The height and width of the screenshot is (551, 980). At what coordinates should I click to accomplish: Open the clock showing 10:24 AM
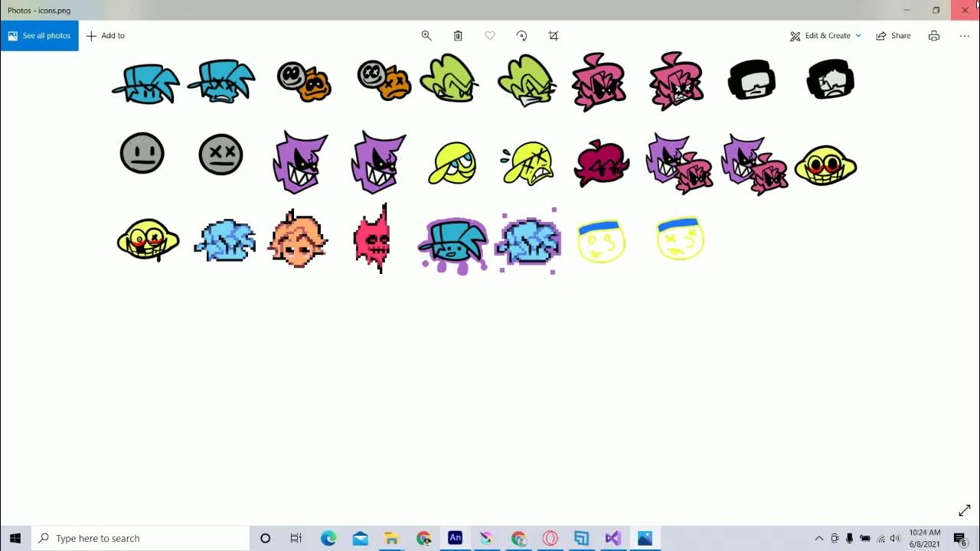(925, 538)
